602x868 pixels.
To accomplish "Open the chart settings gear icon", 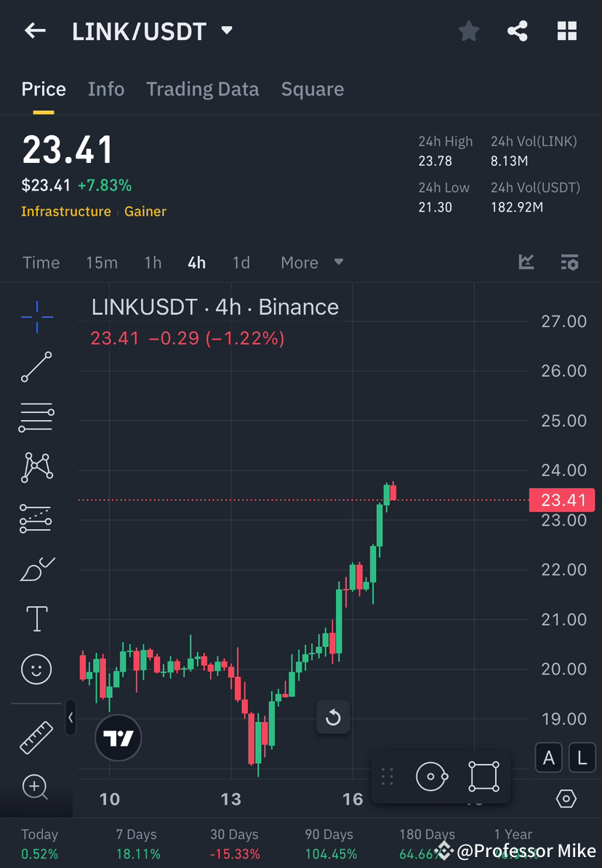I will (x=566, y=798).
